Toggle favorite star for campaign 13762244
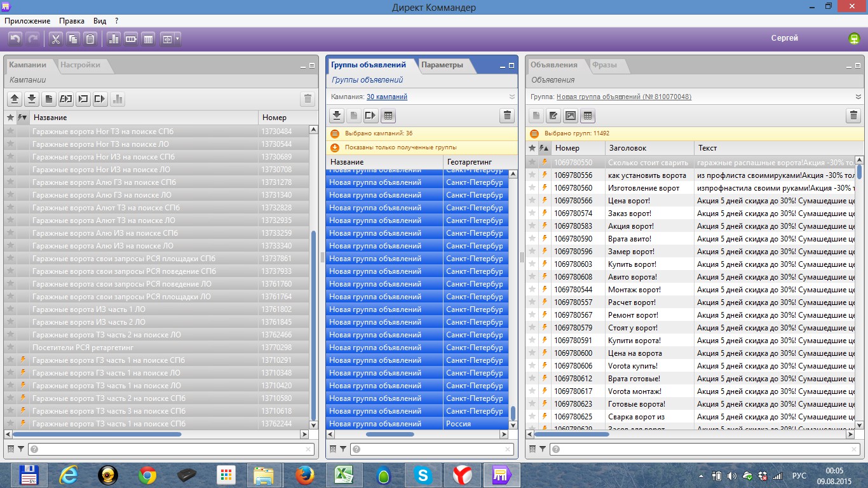This screenshot has width=868, height=488. point(10,424)
